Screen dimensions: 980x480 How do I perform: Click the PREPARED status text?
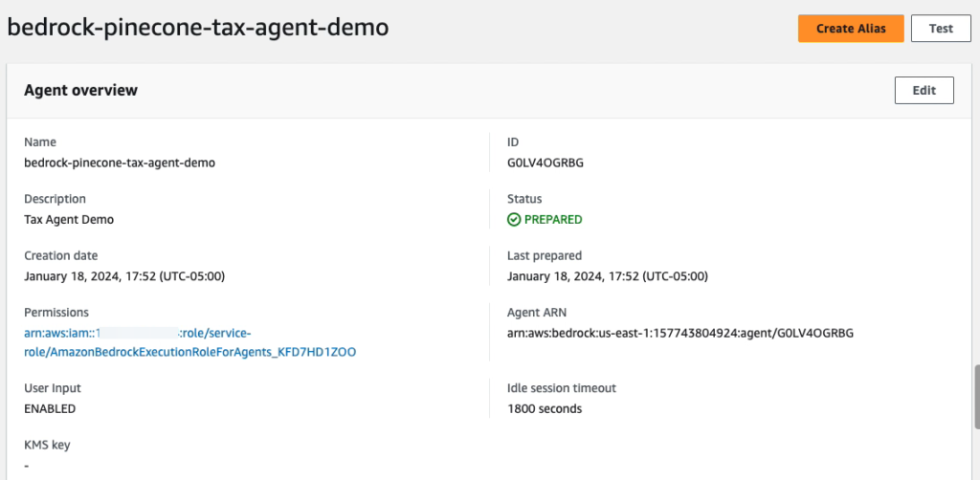[553, 220]
